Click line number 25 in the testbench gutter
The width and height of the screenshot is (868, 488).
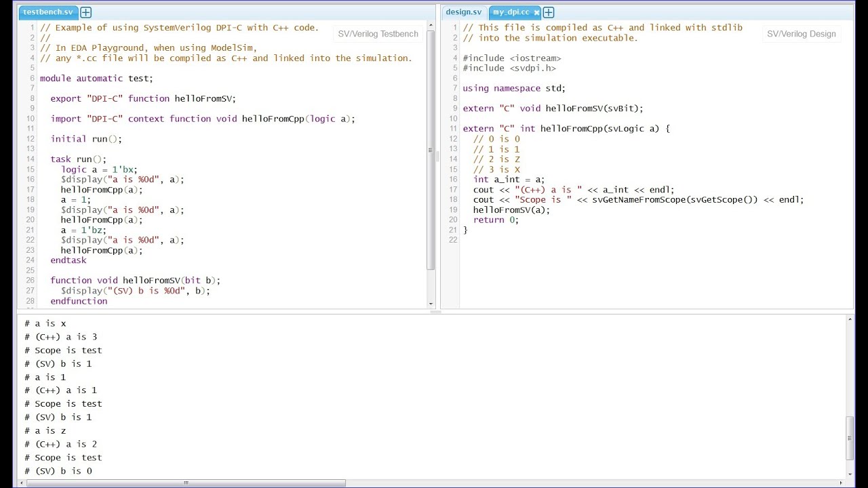click(x=30, y=270)
